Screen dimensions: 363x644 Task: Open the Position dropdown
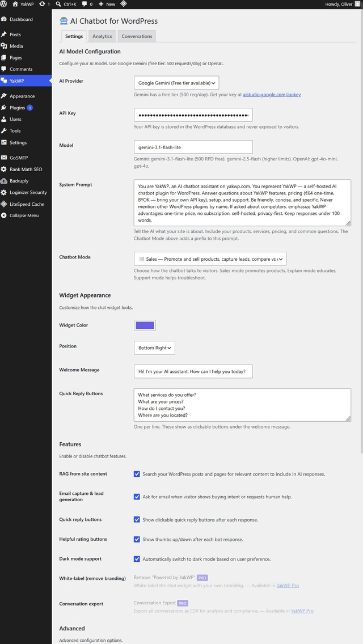click(x=155, y=348)
